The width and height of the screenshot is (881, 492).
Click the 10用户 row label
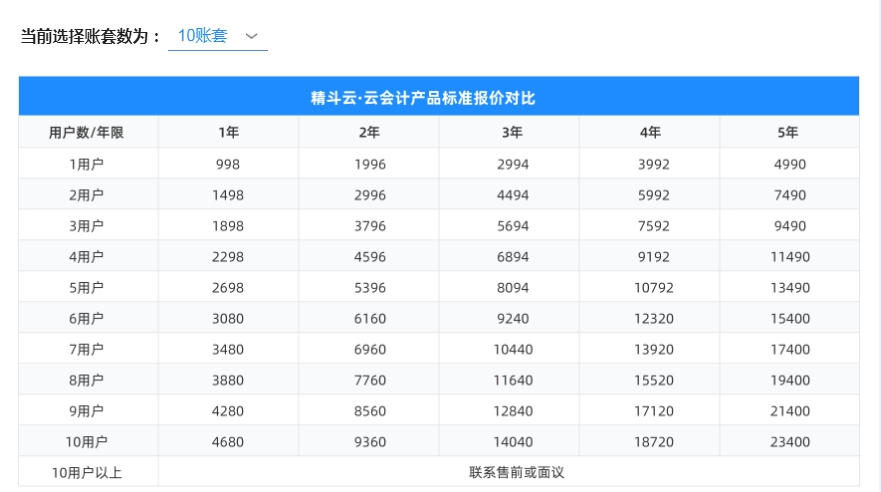pyautogui.click(x=87, y=442)
